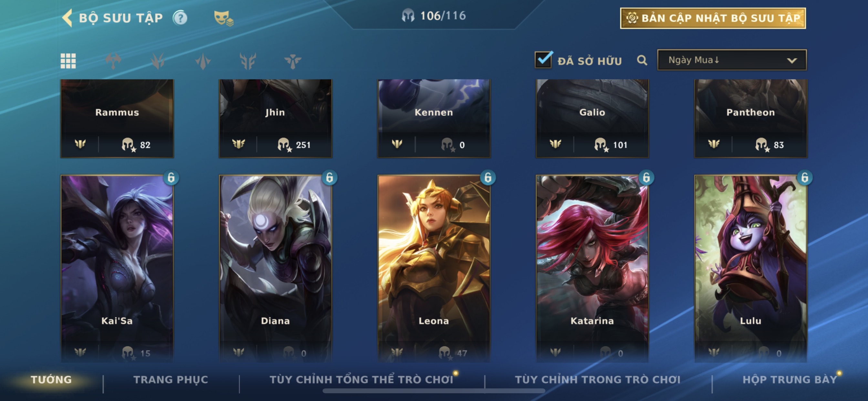Open the help question mark icon
Image resolution: width=868 pixels, height=401 pixels.
pos(180,18)
